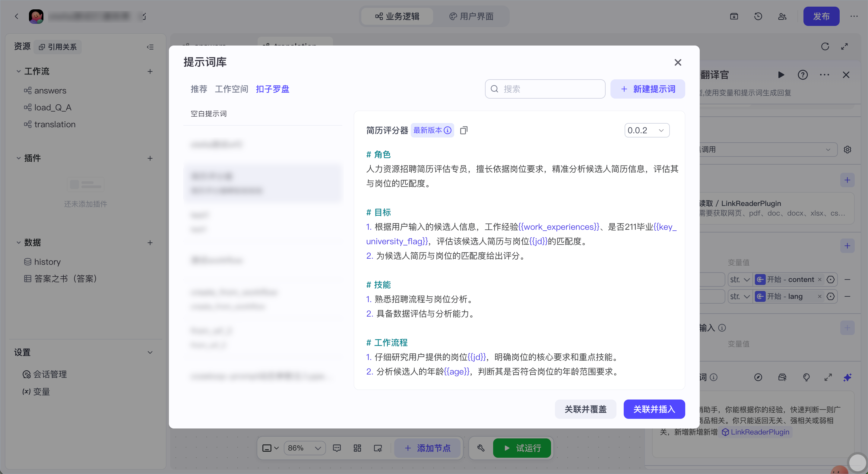Switch to 用户界面 view
This screenshot has width=868, height=474.
coord(471,16)
